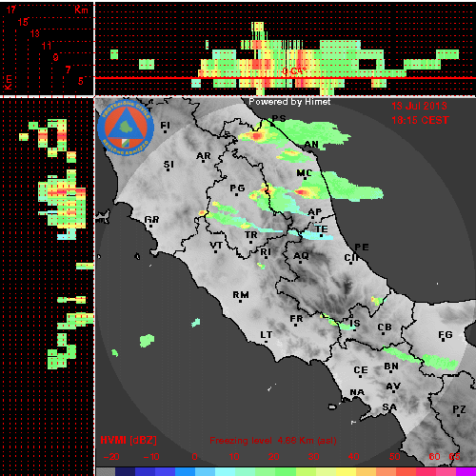Click the '11' height axis label
Viewport: 476px width, 476px height.
(47, 46)
